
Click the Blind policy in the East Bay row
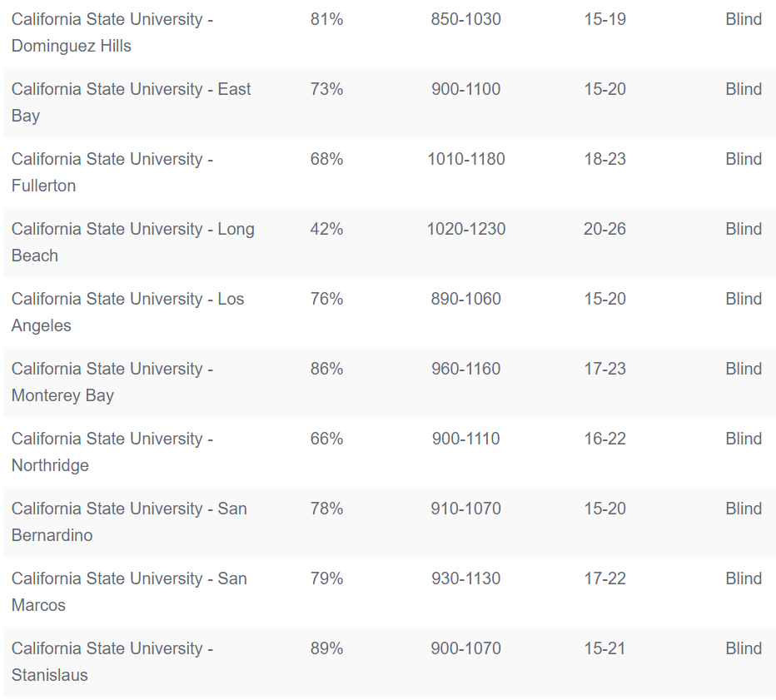744,89
